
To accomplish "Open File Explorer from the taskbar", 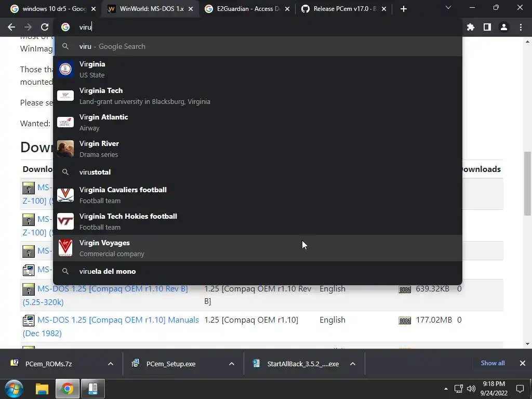I will point(42,389).
